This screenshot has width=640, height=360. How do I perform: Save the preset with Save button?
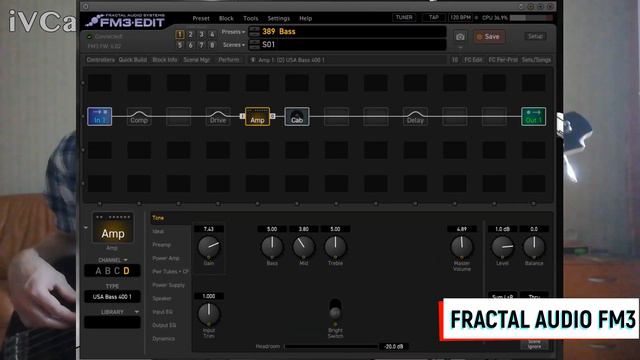[489, 37]
